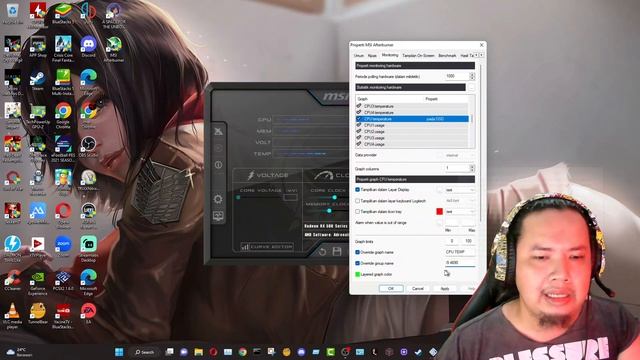Open eFootball PES 2021 shortcut
Image resolution: width=640 pixels, height=360 pixels.
(x=63, y=149)
